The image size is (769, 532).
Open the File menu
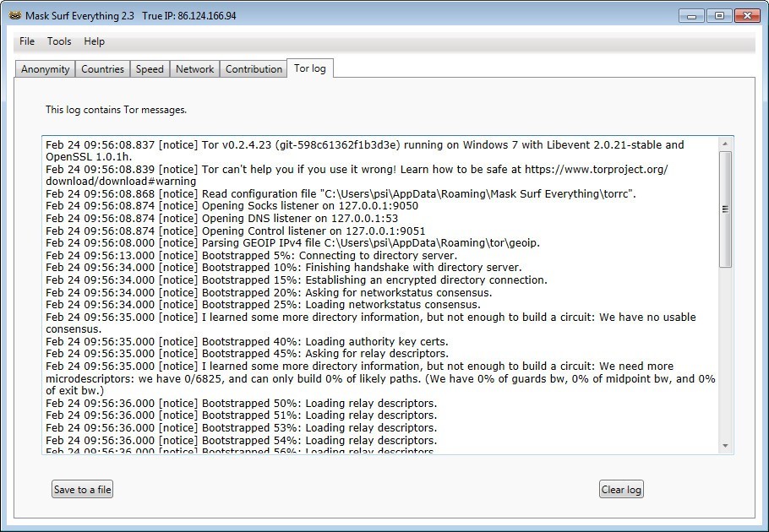coord(27,41)
